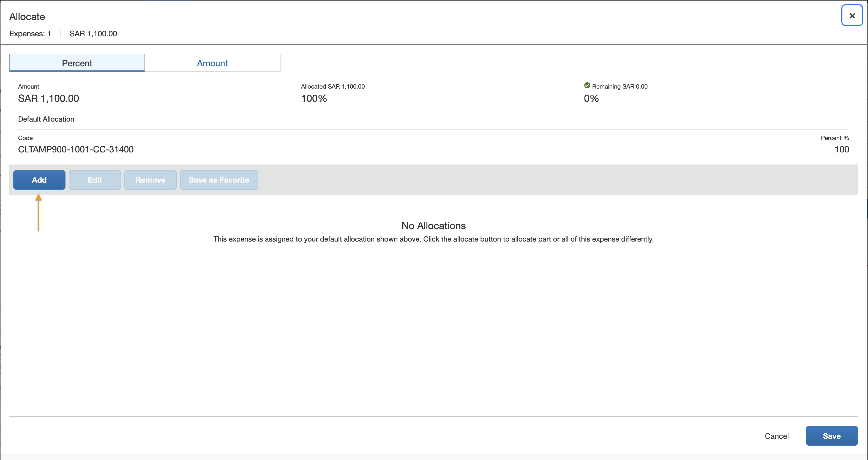868x460 pixels.
Task: Click the No Allocations heading
Action: pyautogui.click(x=433, y=226)
